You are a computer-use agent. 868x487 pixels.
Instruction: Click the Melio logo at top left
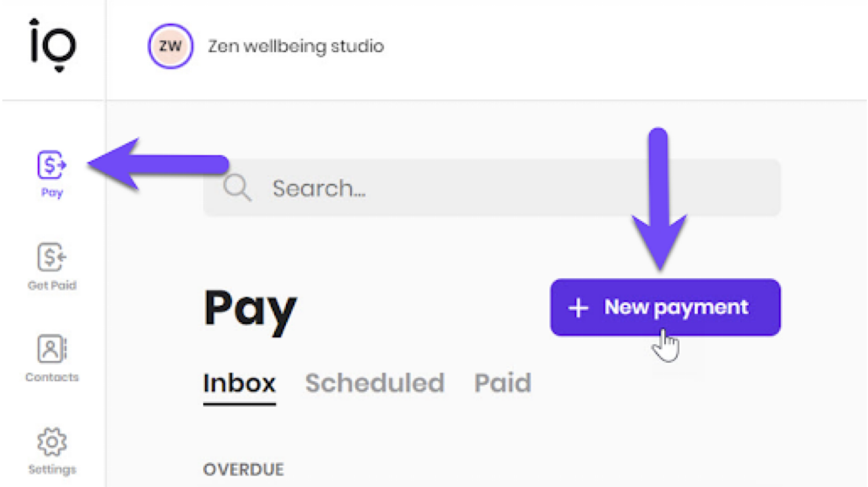53,45
